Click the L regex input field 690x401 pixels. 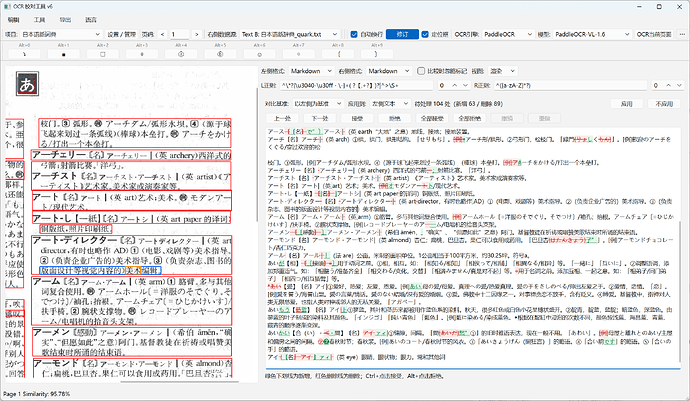358,85
